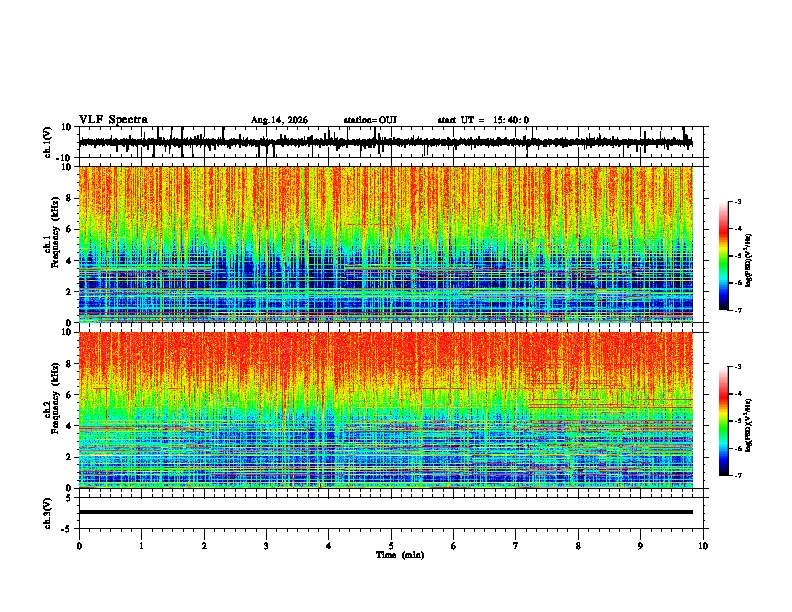Click the -3 value on ch.1 colorbar
Viewport: 792px width, 612px height.
737,201
